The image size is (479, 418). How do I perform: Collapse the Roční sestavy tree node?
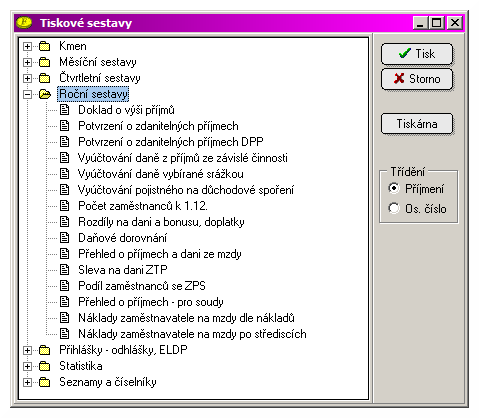(27, 94)
